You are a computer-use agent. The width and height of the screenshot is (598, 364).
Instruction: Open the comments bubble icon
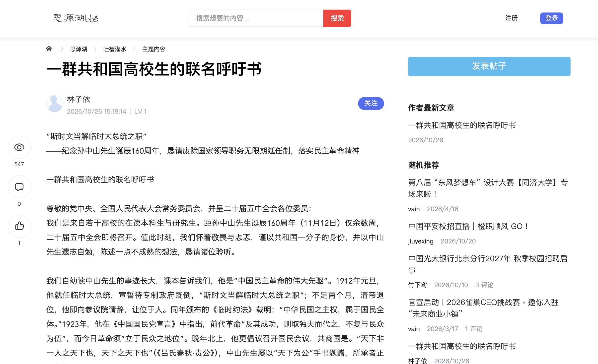[19, 187]
